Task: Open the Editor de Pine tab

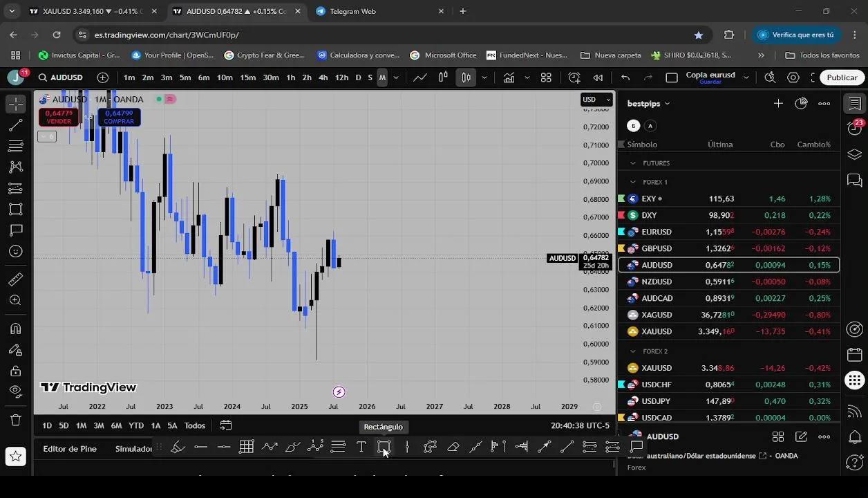Action: (70, 448)
